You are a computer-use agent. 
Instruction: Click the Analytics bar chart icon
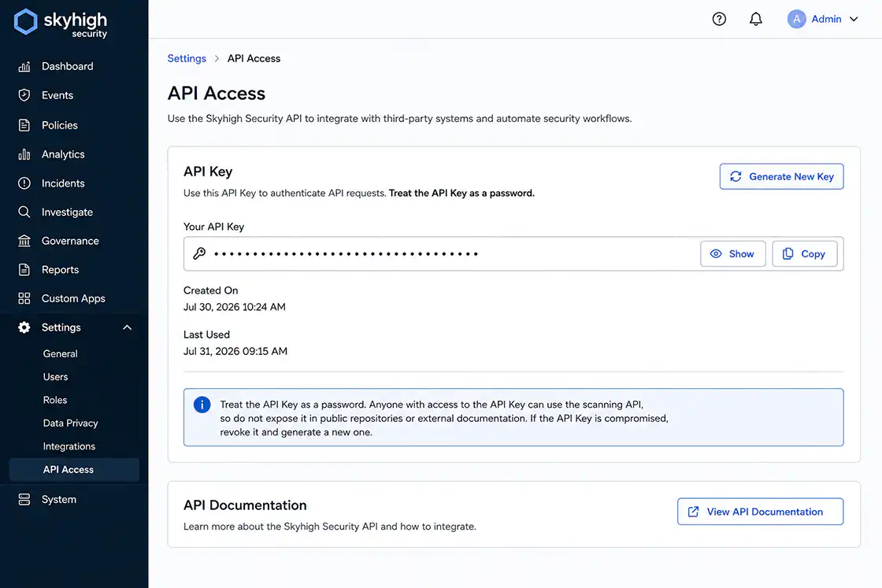[x=24, y=154]
